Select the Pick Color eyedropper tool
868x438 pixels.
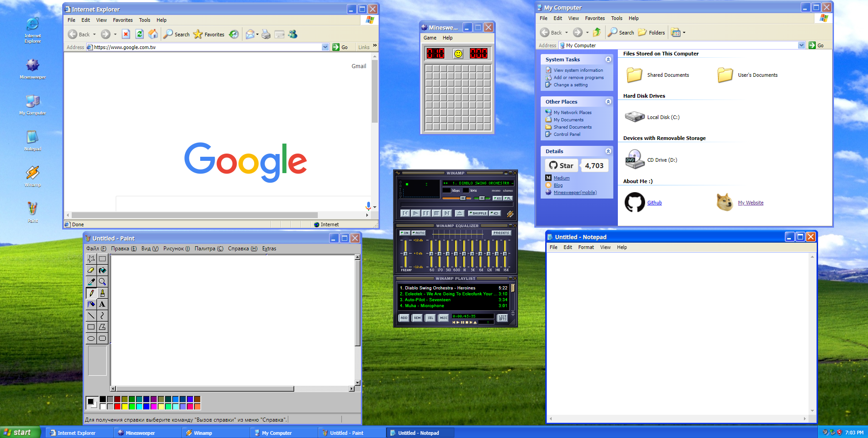91,282
